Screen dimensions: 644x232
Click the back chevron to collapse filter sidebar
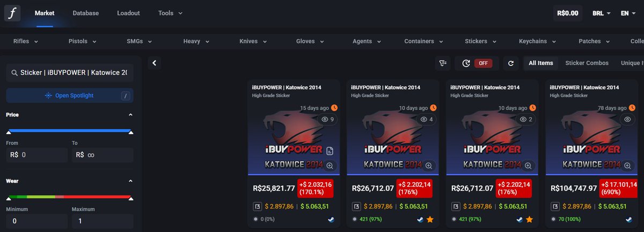tap(154, 63)
